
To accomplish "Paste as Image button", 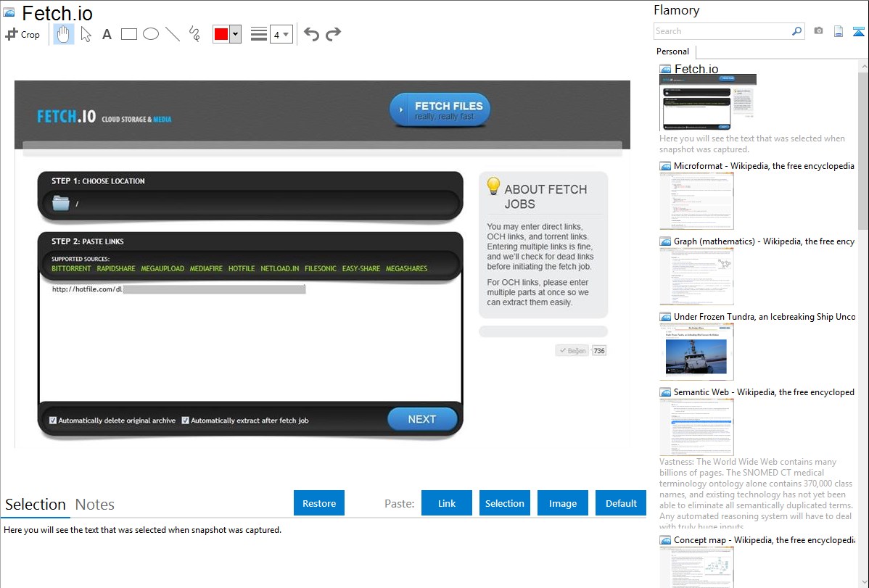I will point(562,503).
